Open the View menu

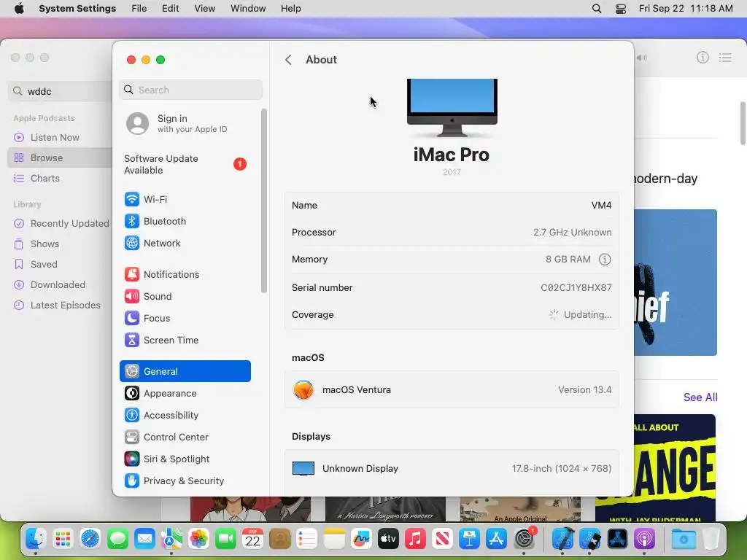[x=205, y=9]
